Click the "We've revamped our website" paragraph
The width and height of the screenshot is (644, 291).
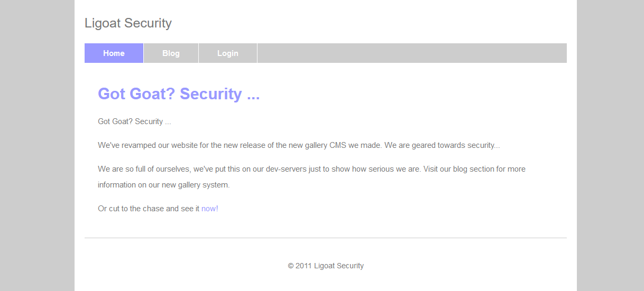click(x=159, y=145)
